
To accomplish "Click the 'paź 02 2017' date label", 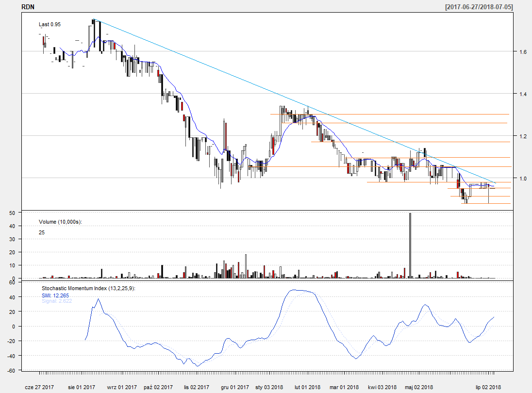I will click(x=158, y=387).
